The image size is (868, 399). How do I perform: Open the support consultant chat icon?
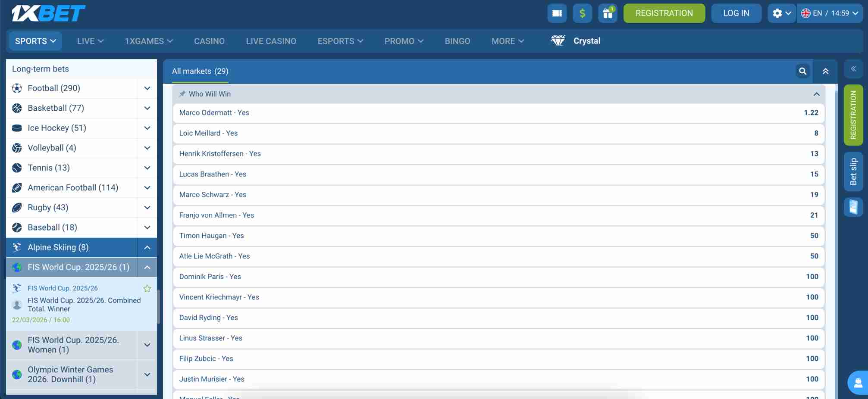coord(858,383)
